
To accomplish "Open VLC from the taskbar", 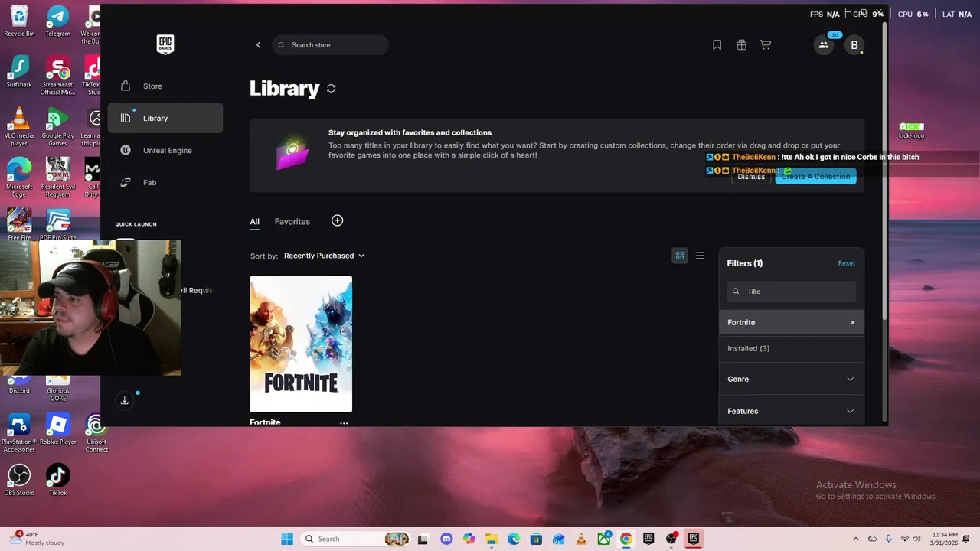I will click(x=581, y=539).
